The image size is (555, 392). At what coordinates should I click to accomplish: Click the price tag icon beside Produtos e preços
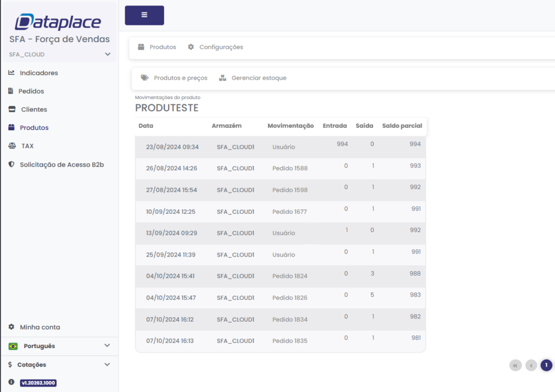pyautogui.click(x=144, y=78)
